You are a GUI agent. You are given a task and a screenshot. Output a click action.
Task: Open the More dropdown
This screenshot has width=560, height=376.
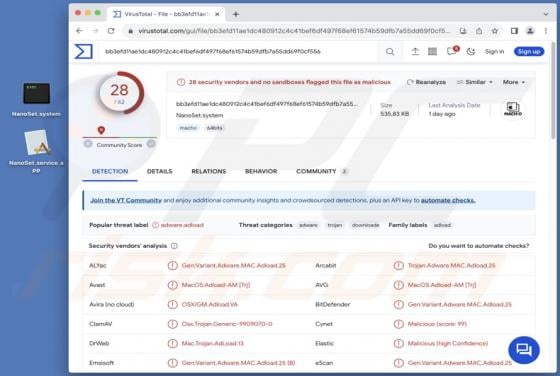tap(514, 82)
